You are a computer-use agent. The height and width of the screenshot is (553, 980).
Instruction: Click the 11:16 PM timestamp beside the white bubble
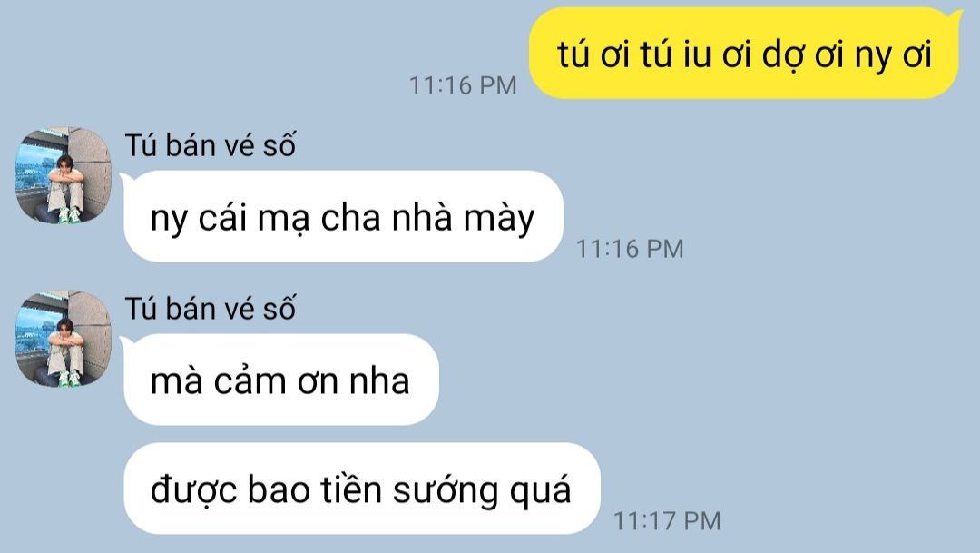[630, 249]
